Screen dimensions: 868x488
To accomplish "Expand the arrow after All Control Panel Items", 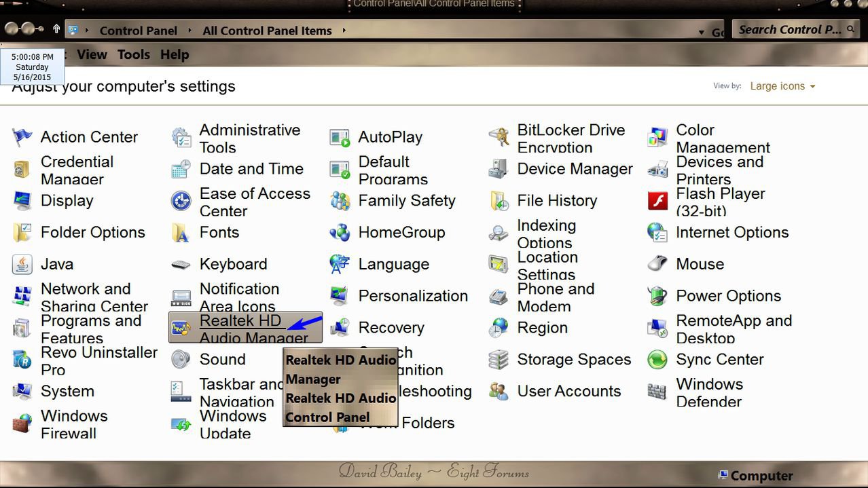I will tap(344, 31).
